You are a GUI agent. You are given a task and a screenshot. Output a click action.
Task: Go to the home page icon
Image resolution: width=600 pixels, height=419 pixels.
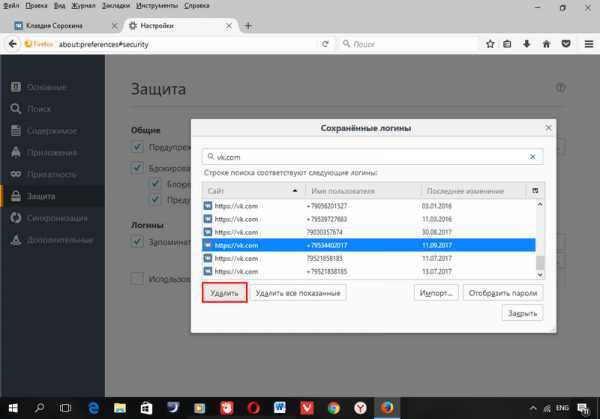coord(546,44)
